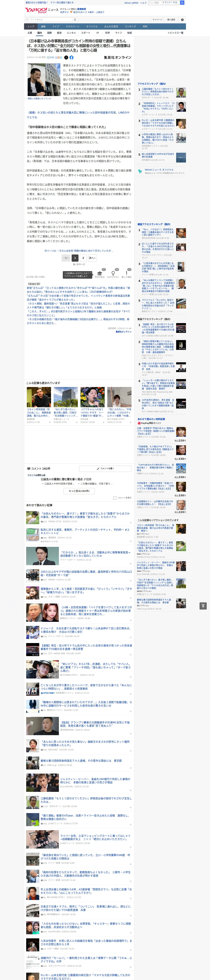Screen dimensions: 210x980
Task: Click the article's main photo thumbnail
Action: [44, 80]
